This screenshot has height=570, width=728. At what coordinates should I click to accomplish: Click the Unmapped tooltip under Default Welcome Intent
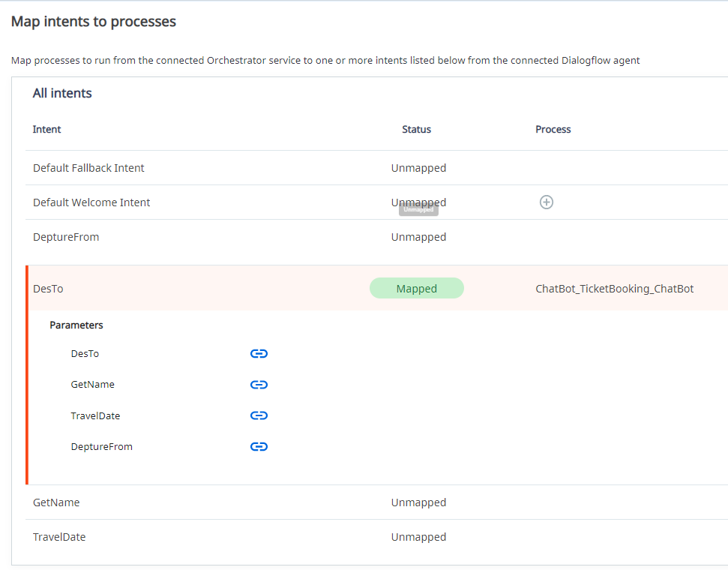tap(418, 209)
